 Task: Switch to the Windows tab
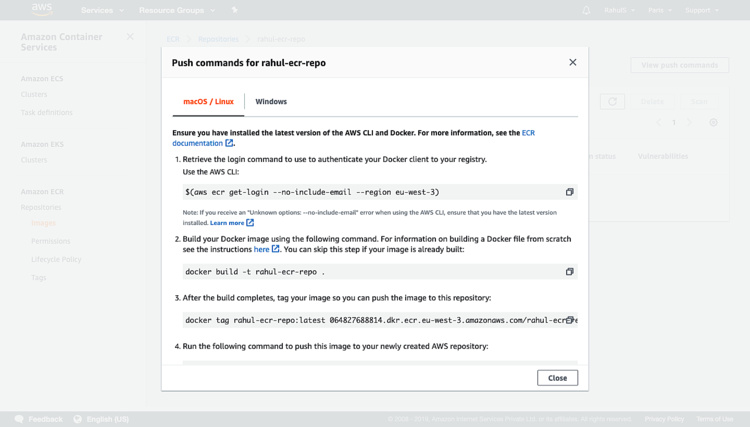[x=271, y=101]
